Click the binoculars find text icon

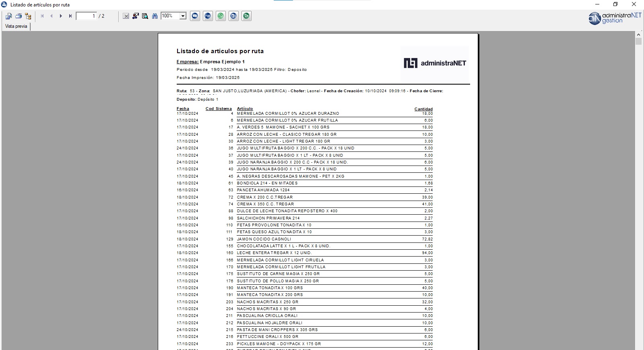click(x=155, y=16)
